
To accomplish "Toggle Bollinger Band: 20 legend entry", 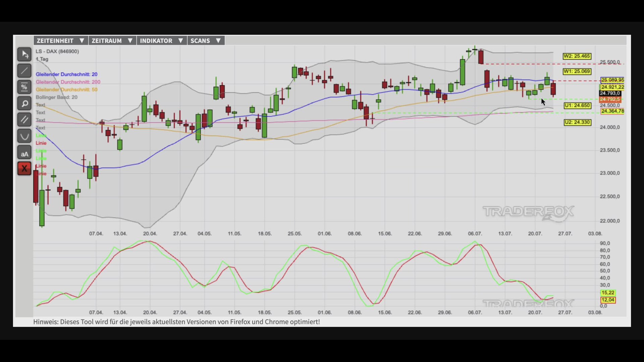I will 56,97.
